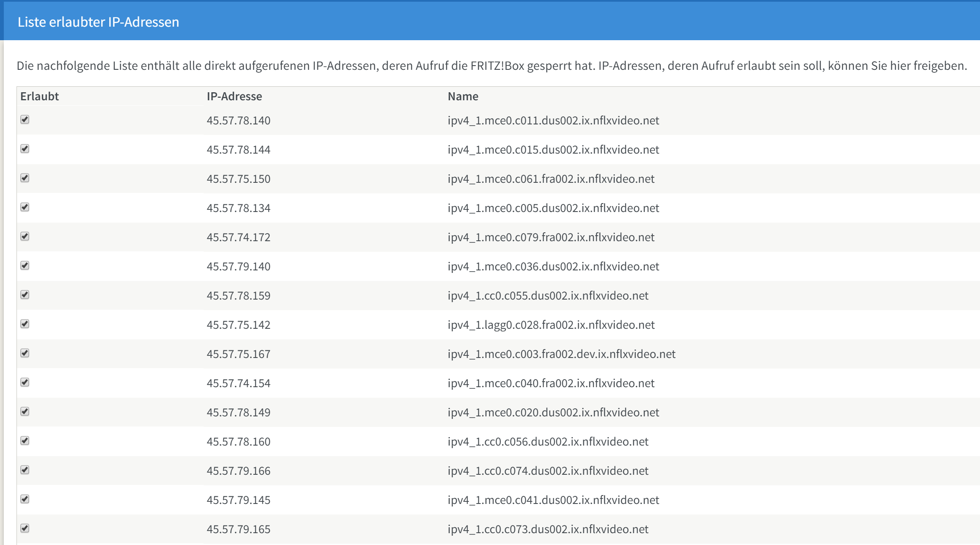Uncheck the checkbox for 45.57.75.167
The width and height of the screenshot is (980, 545).
25,353
